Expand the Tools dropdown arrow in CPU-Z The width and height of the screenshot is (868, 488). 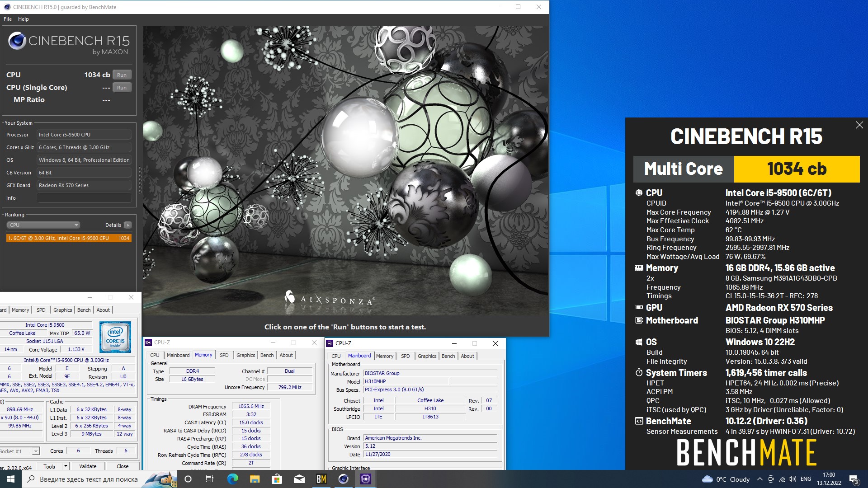point(66,466)
